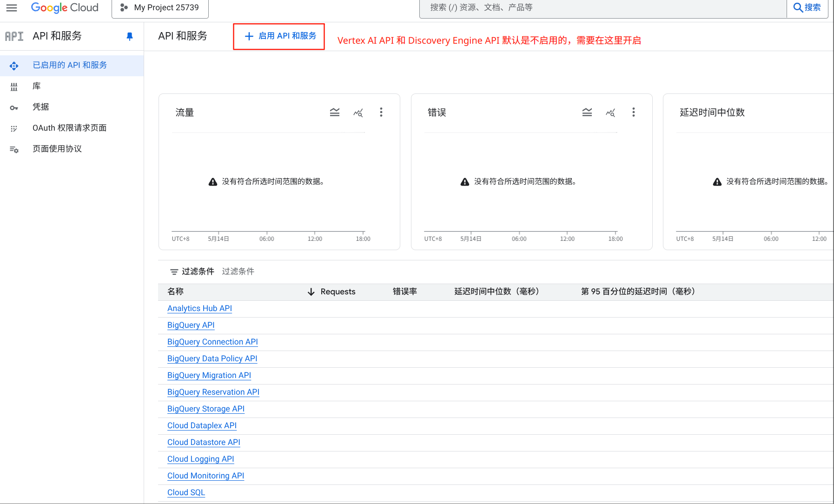Click the 名称 column header
The width and height of the screenshot is (834, 504).
tap(176, 292)
